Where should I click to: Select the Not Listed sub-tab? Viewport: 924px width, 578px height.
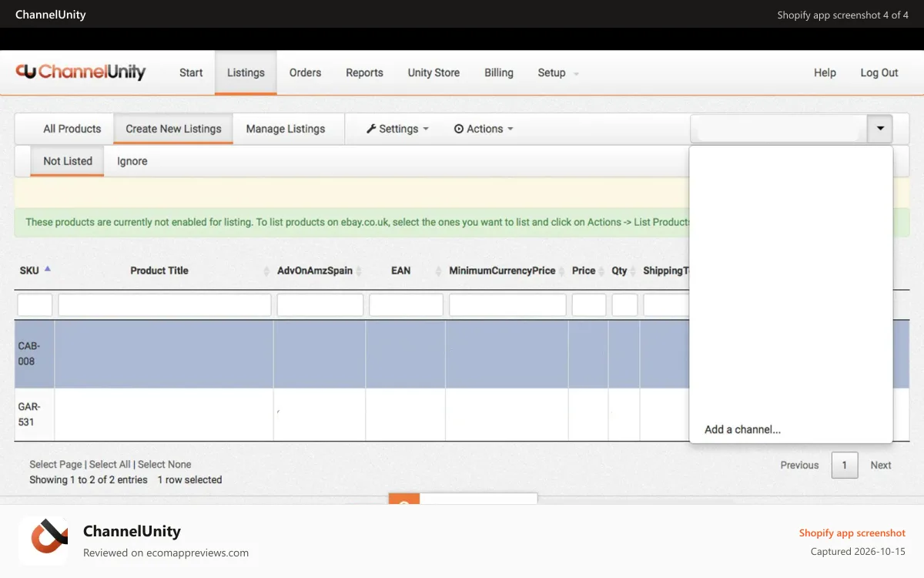tap(68, 161)
